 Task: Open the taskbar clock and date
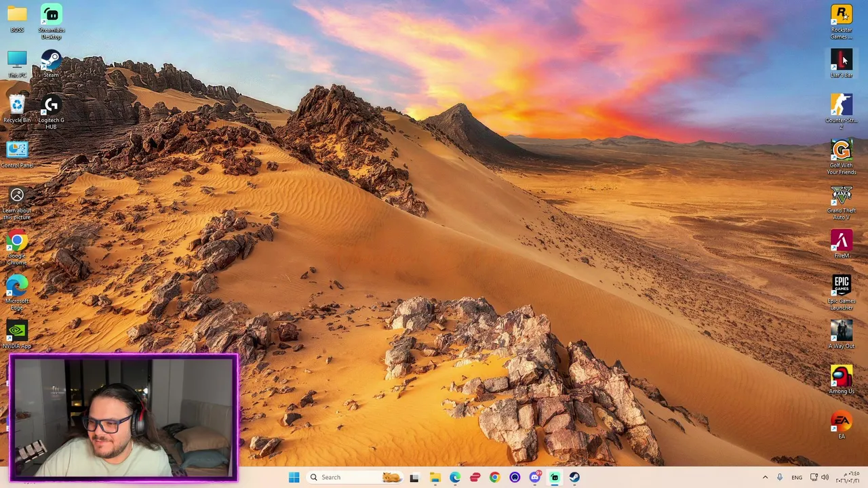(848, 477)
